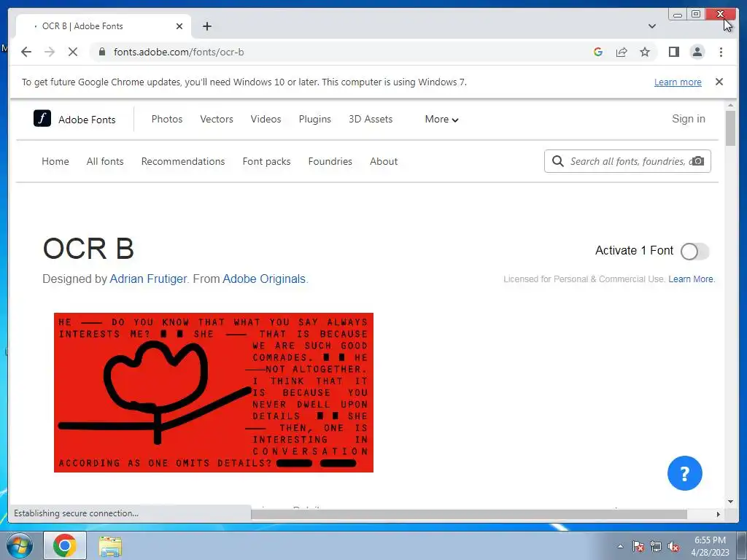Open the Videos menu item

(266, 119)
